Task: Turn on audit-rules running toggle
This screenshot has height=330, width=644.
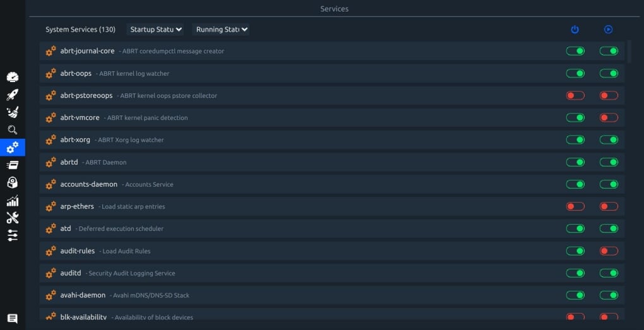Action: pos(609,251)
